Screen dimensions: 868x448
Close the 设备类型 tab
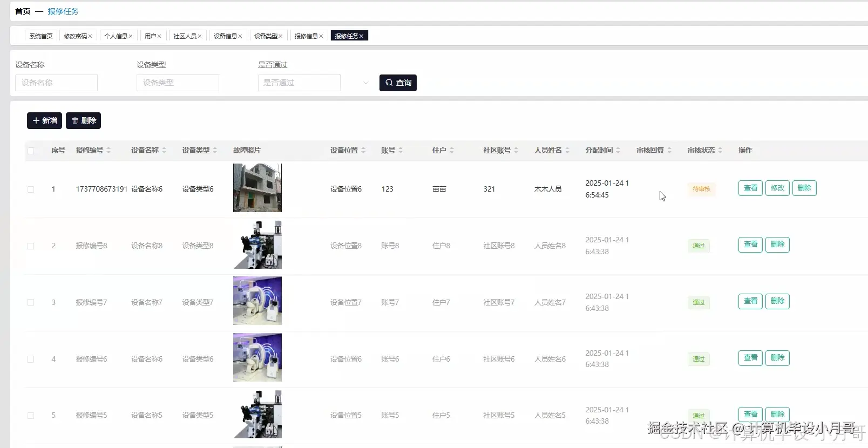click(x=281, y=36)
